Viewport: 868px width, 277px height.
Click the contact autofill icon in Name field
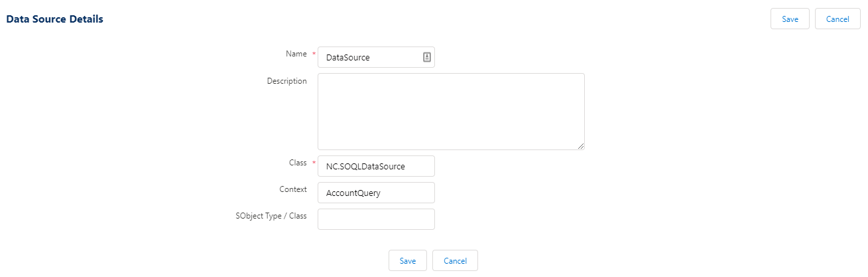[x=427, y=57]
